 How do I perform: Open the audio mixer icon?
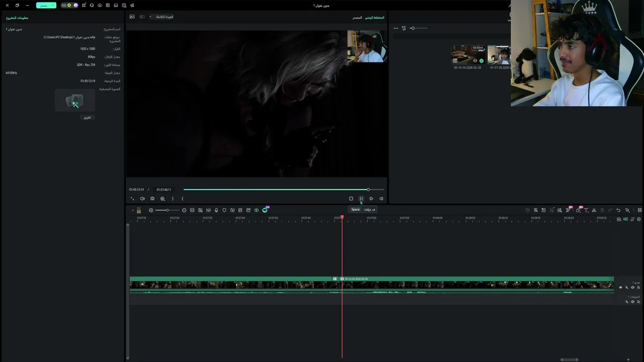coord(208,210)
